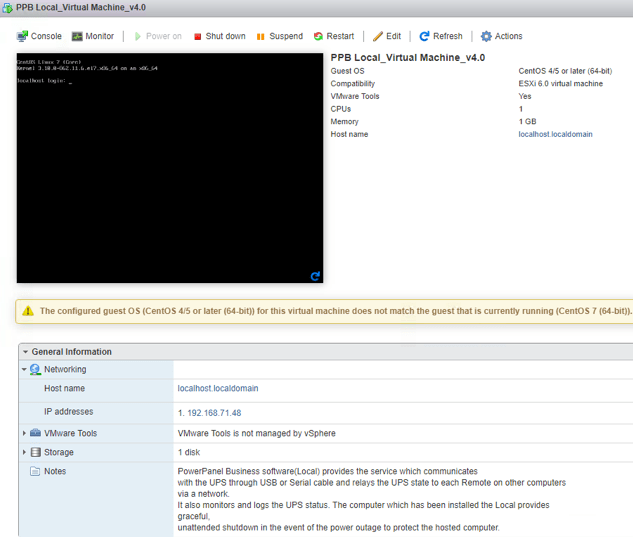Expand the VMware Tools section
Screen dimensions: 633x537
coord(25,434)
